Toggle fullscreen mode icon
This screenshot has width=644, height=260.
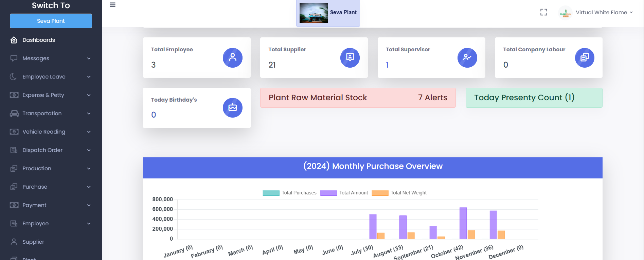[543, 12]
